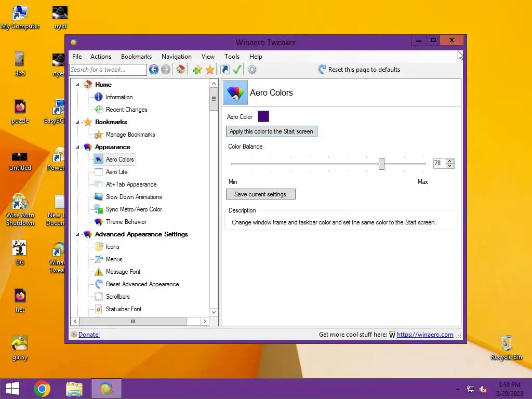532x399 pixels.
Task: Click the Windows Start button
Action: pos(12,389)
